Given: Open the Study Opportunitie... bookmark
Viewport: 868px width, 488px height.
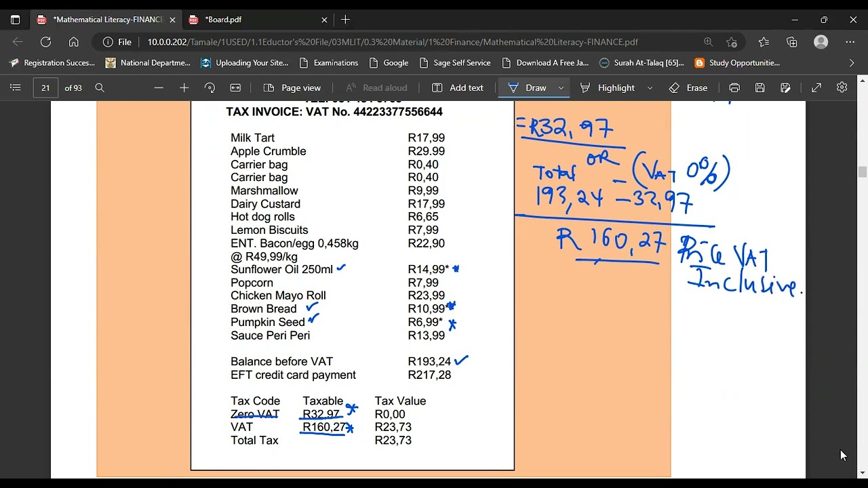Looking at the screenshot, I should coord(737,63).
